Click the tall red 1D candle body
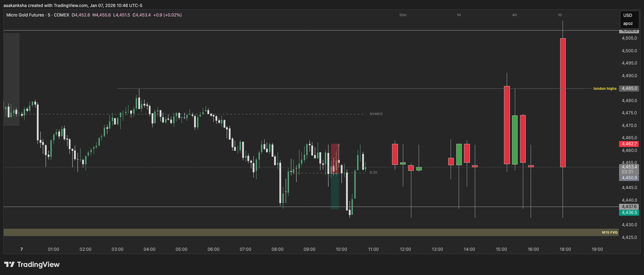This screenshot has height=275, width=644. click(x=562, y=102)
